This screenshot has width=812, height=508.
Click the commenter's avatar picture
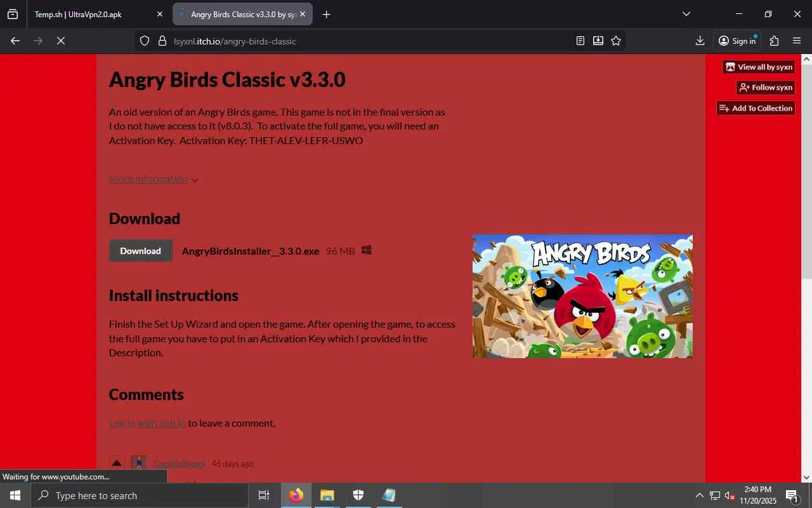pyautogui.click(x=138, y=463)
